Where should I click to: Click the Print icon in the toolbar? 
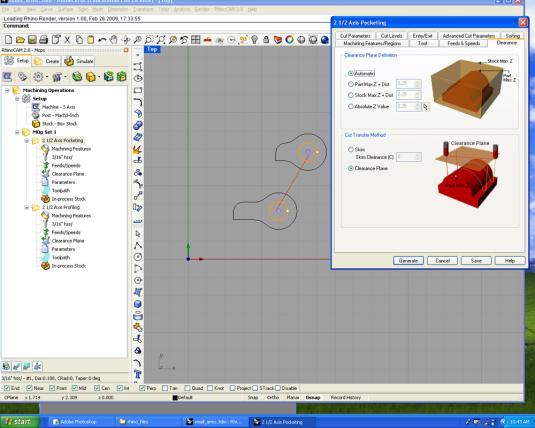(44, 40)
